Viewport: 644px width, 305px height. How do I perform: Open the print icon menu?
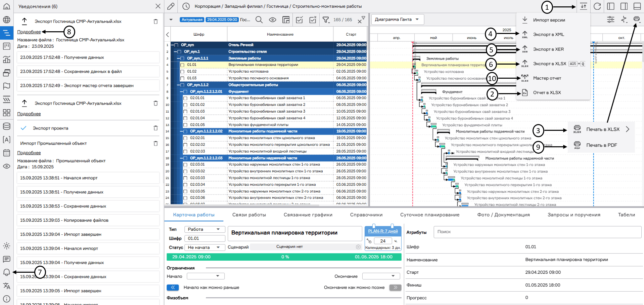click(636, 20)
